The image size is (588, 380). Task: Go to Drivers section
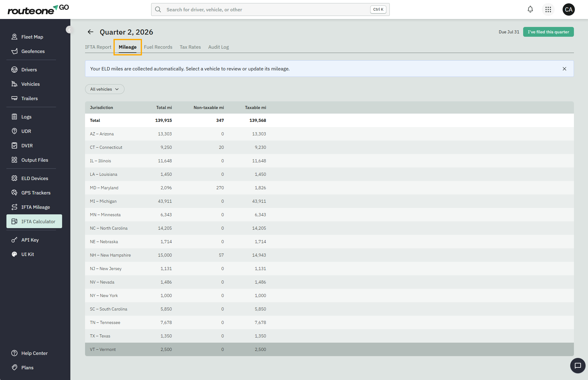pyautogui.click(x=34, y=70)
